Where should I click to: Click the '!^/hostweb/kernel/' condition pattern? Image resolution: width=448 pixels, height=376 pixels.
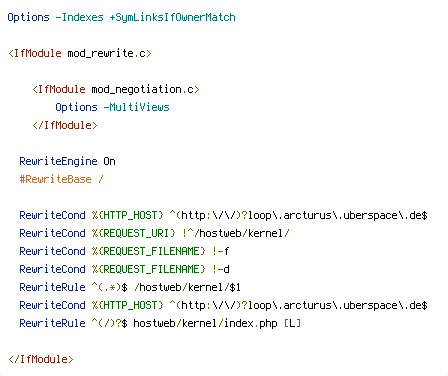click(236, 233)
